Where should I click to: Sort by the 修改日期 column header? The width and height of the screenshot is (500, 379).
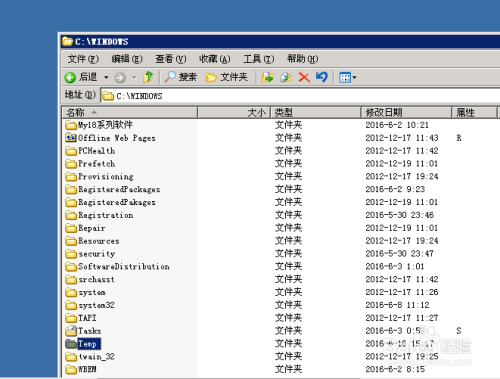(x=406, y=112)
